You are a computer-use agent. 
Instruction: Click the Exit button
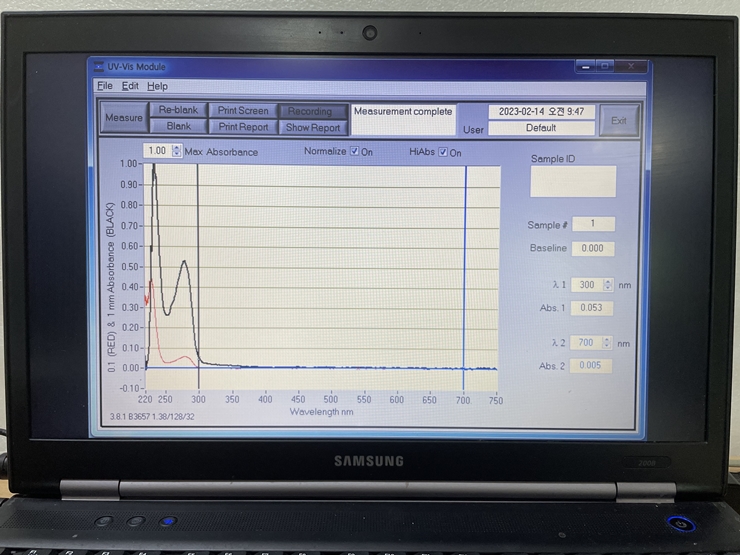618,120
